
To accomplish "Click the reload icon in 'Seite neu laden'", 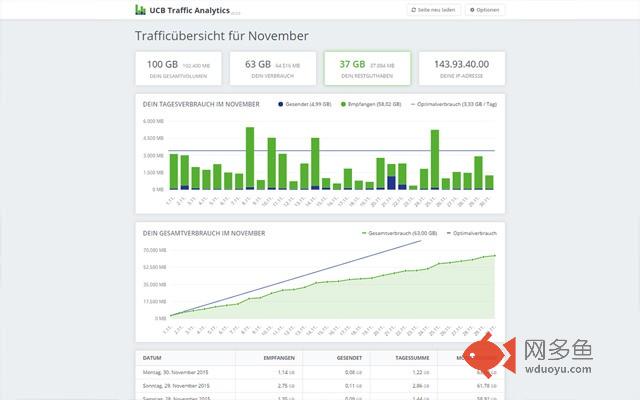I will [413, 10].
